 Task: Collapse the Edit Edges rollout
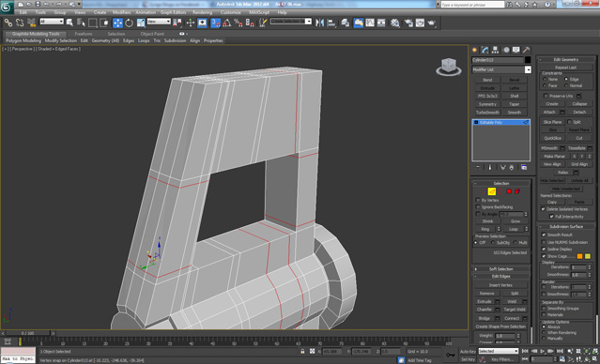pos(500,276)
